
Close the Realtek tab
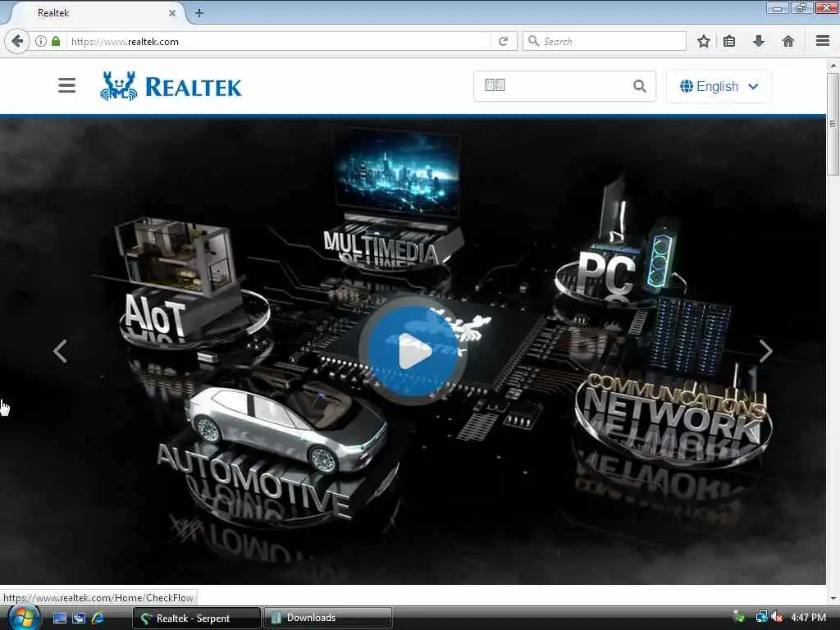pyautogui.click(x=172, y=13)
